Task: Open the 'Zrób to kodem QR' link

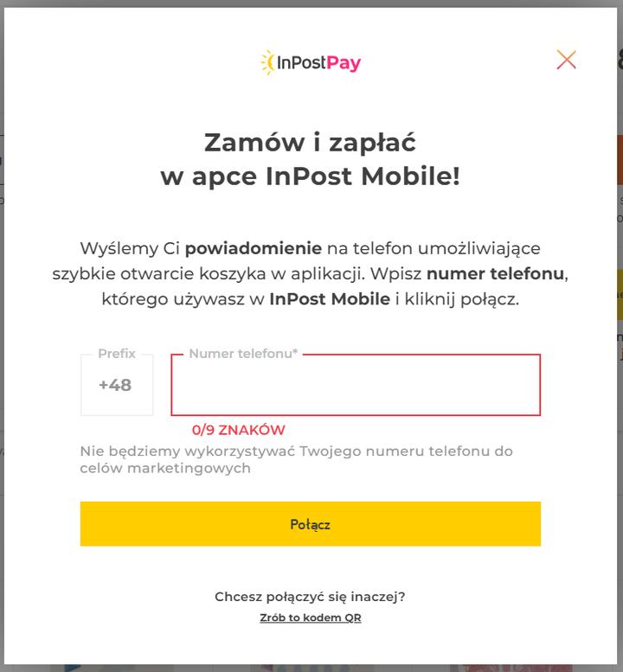Action: coord(310,618)
